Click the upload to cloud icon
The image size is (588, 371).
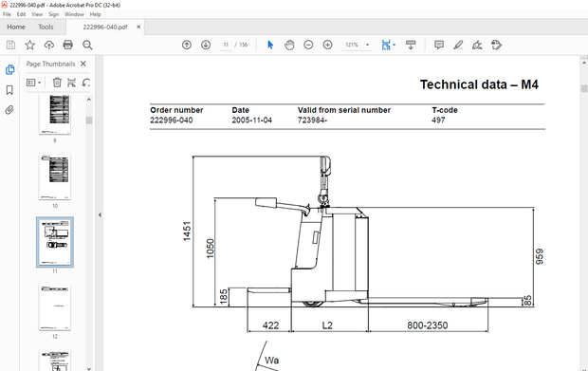point(48,45)
